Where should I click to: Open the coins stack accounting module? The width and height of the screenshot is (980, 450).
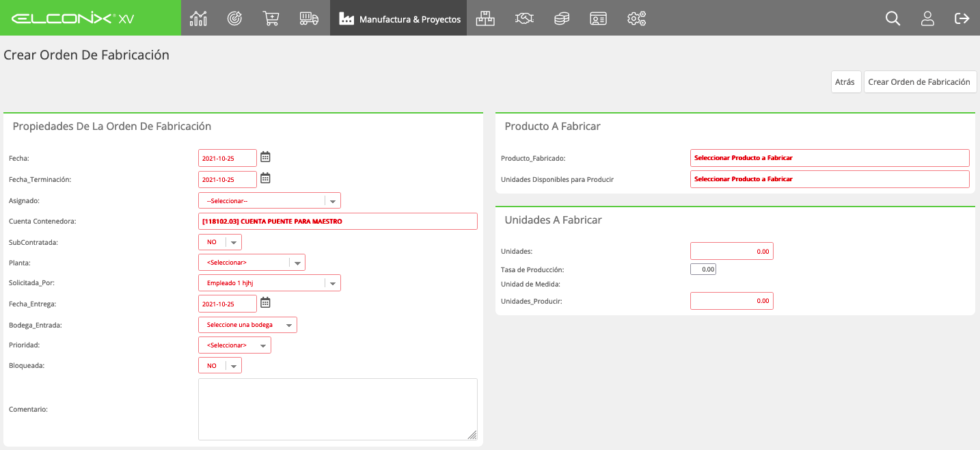562,18
